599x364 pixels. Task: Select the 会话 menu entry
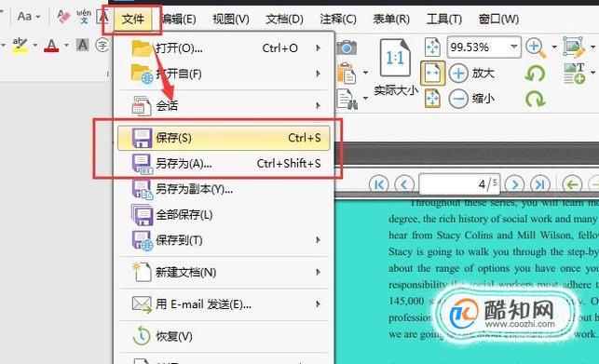point(224,105)
